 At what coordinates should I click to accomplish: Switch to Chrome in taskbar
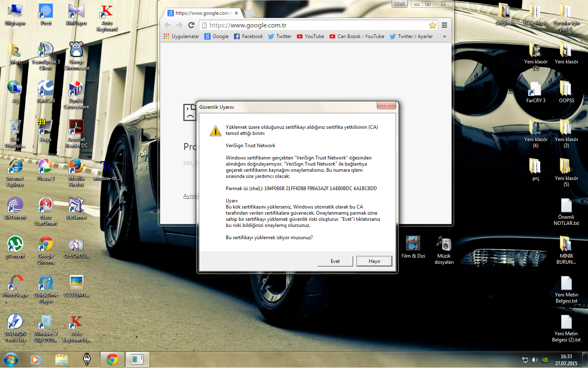click(112, 360)
